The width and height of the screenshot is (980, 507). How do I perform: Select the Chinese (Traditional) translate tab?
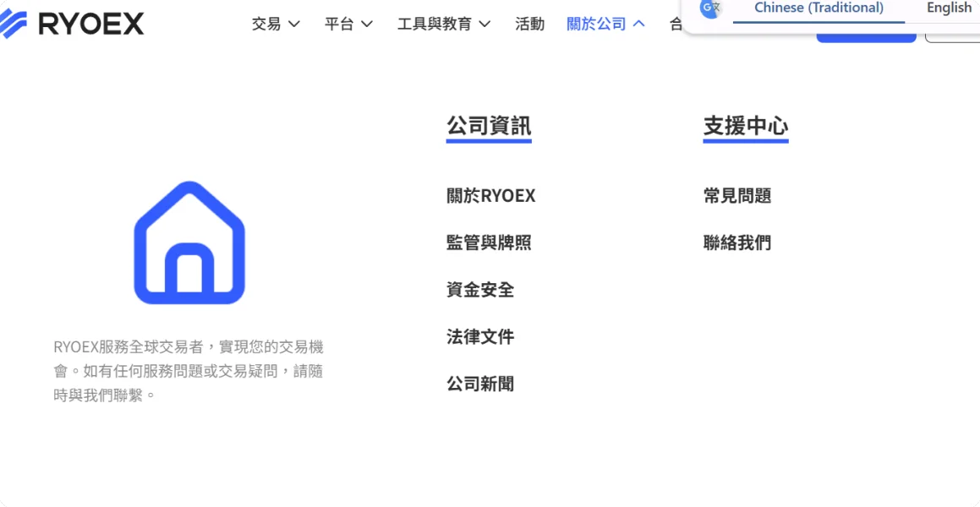818,8
